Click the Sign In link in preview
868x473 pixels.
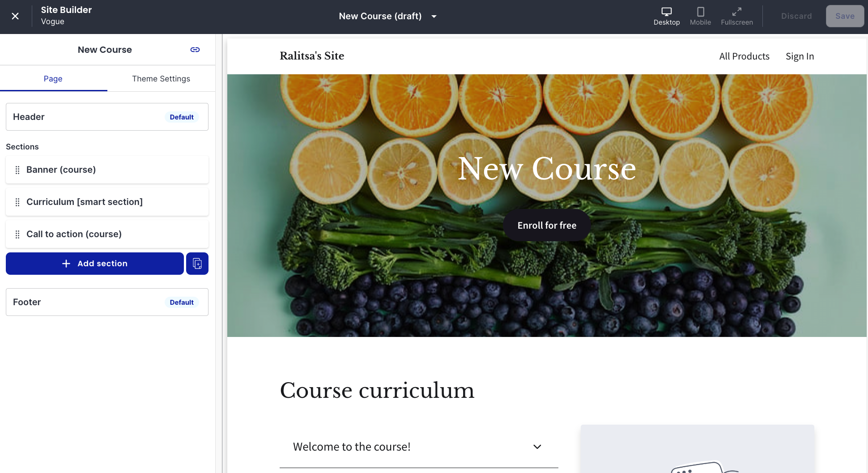coord(800,56)
